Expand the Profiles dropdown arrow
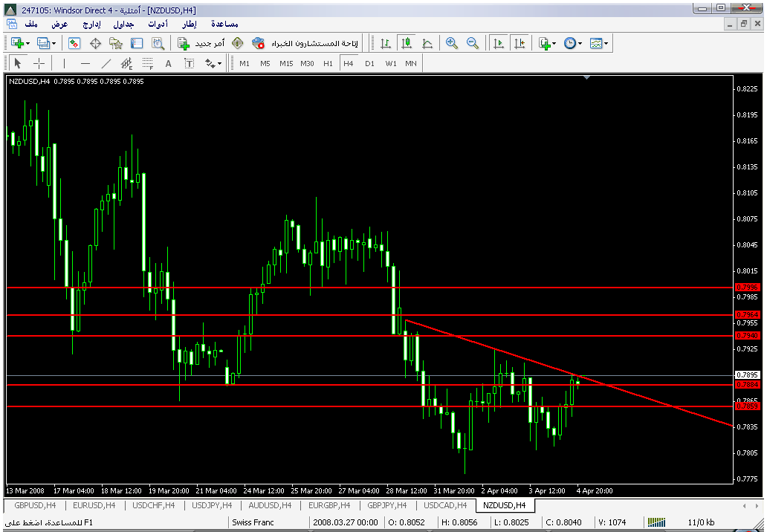Viewport: 767px width, 532px height. coord(54,44)
